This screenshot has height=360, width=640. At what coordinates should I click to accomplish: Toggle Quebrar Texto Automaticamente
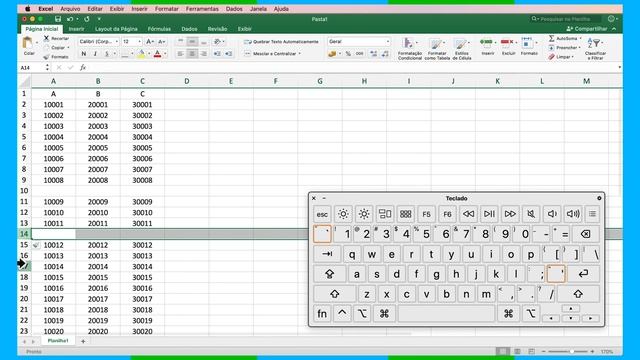pos(281,42)
